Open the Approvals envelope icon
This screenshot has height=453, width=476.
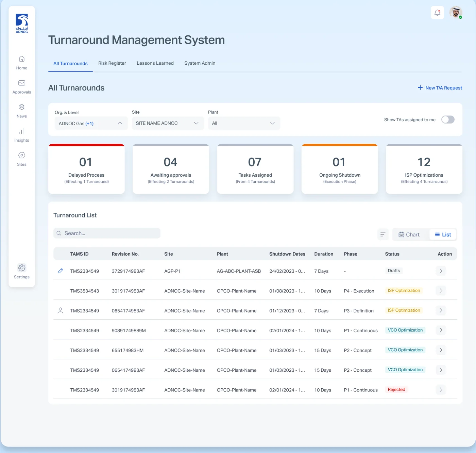click(x=22, y=83)
